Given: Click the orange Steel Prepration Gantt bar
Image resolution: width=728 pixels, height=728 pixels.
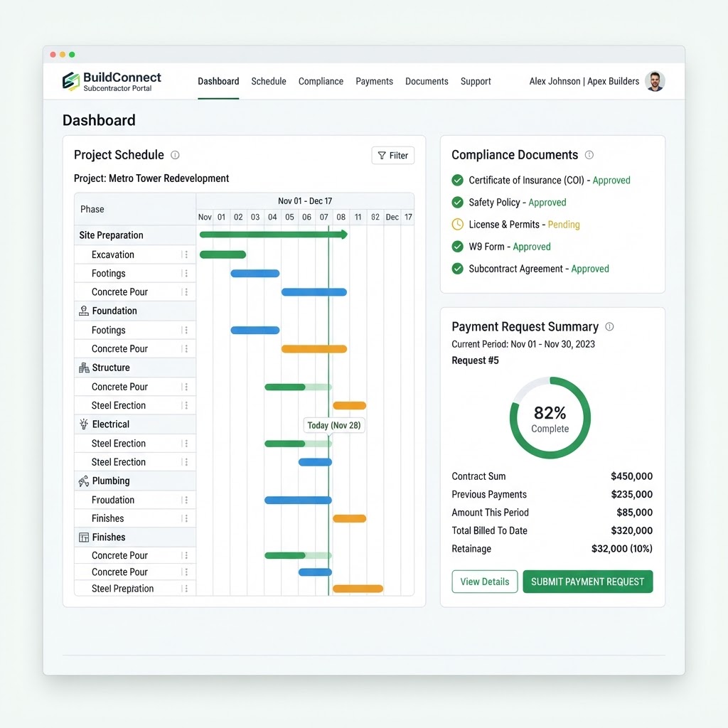Looking at the screenshot, I should coord(358,589).
